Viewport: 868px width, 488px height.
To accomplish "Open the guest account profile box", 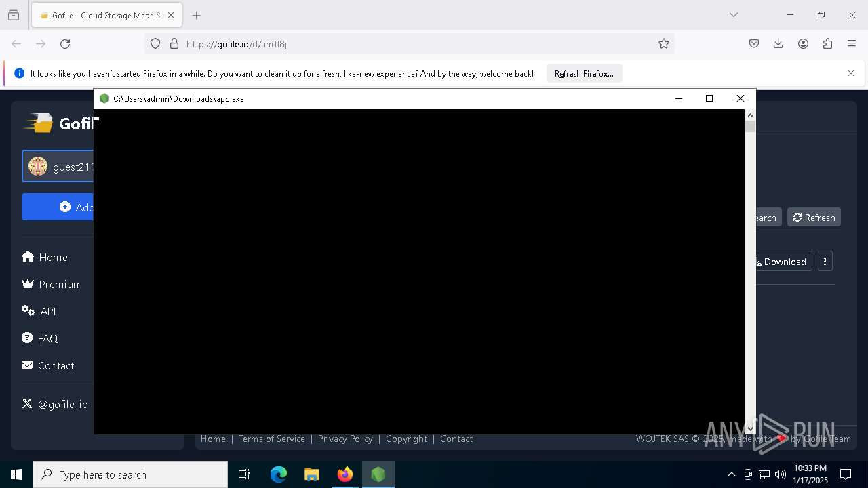I will point(58,166).
